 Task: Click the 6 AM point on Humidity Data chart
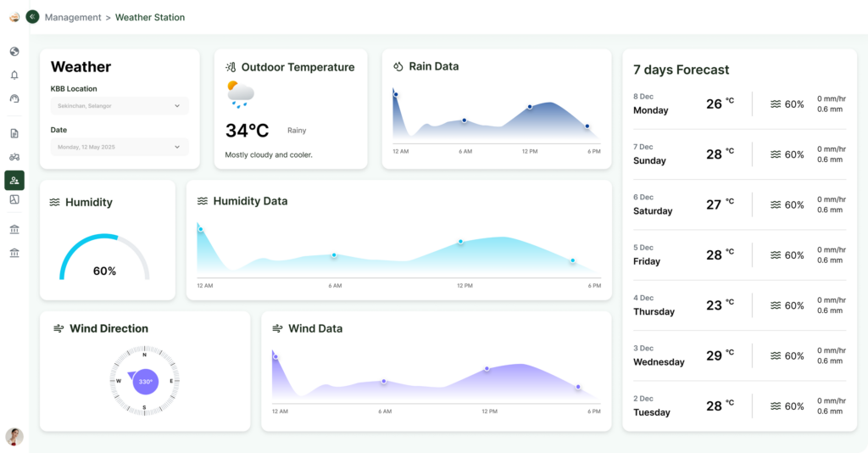point(334,254)
